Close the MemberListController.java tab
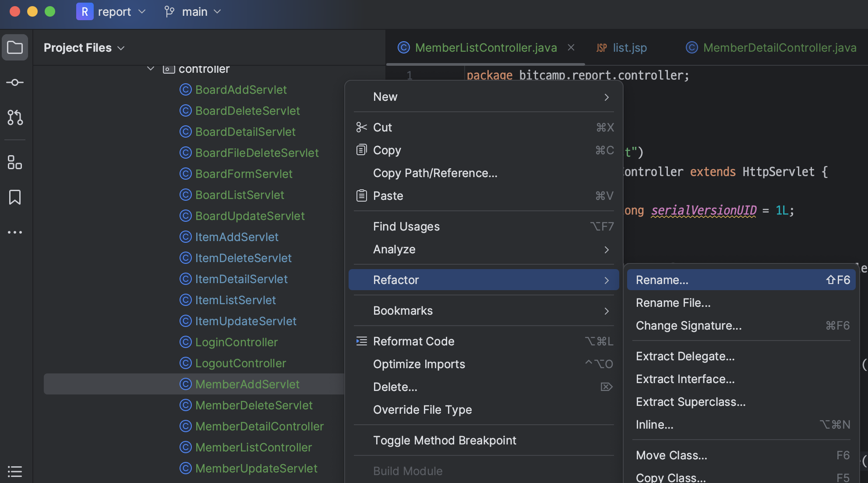This screenshot has height=483, width=868. click(571, 47)
